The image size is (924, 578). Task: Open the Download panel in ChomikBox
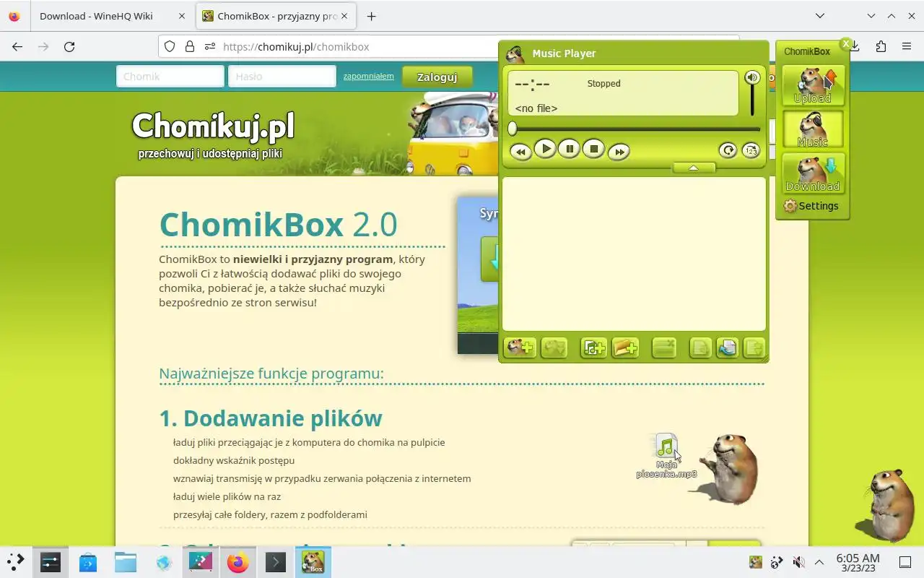813,173
